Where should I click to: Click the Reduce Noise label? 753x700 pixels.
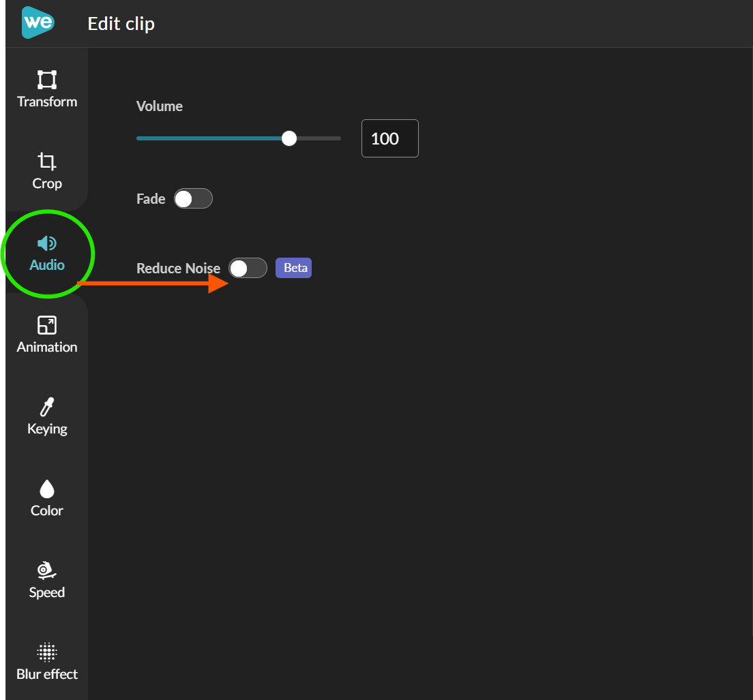click(178, 268)
